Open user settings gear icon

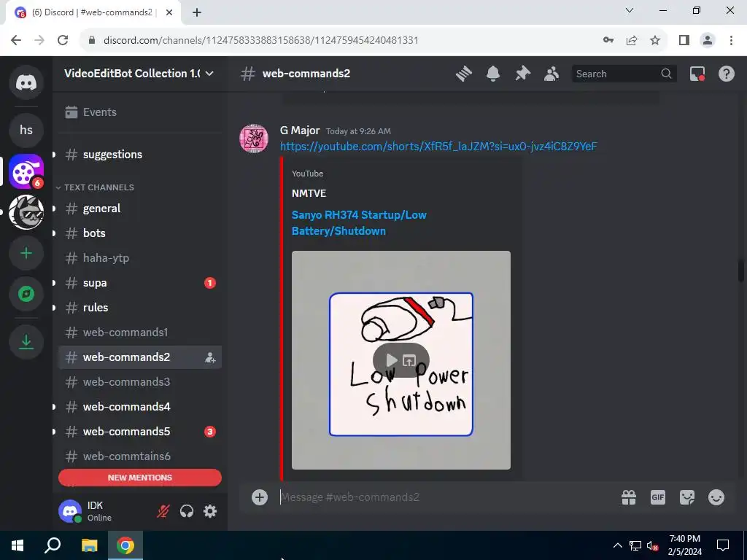click(x=210, y=511)
